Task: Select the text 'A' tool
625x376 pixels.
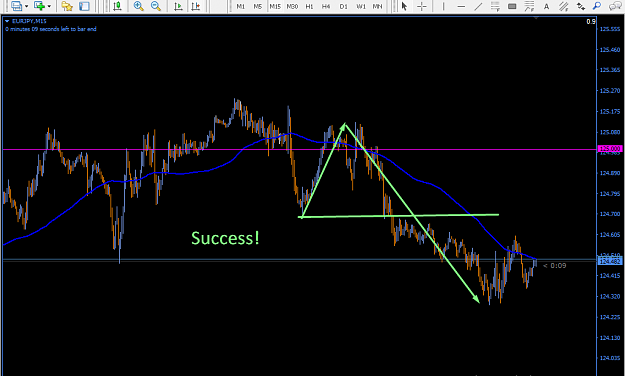Action: (x=546, y=6)
